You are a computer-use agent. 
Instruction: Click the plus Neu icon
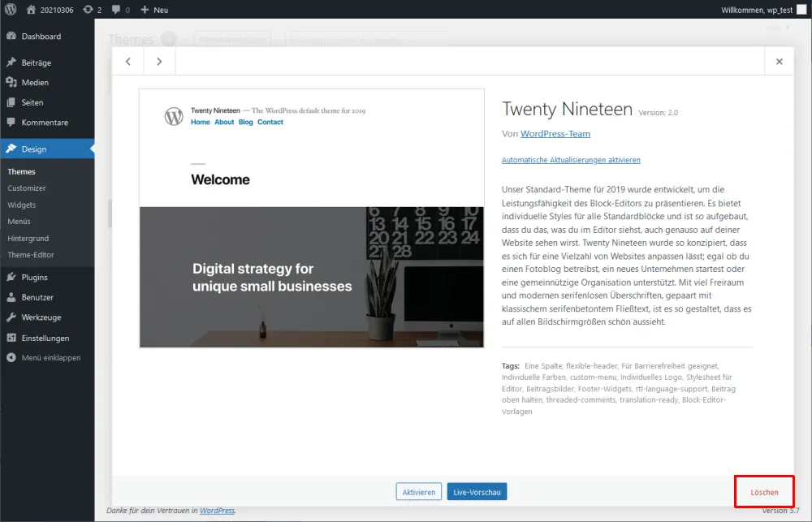click(145, 10)
